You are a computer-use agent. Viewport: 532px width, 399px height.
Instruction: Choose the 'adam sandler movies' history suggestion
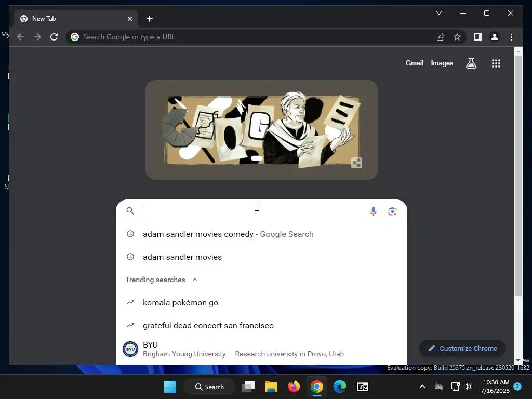[261, 257]
